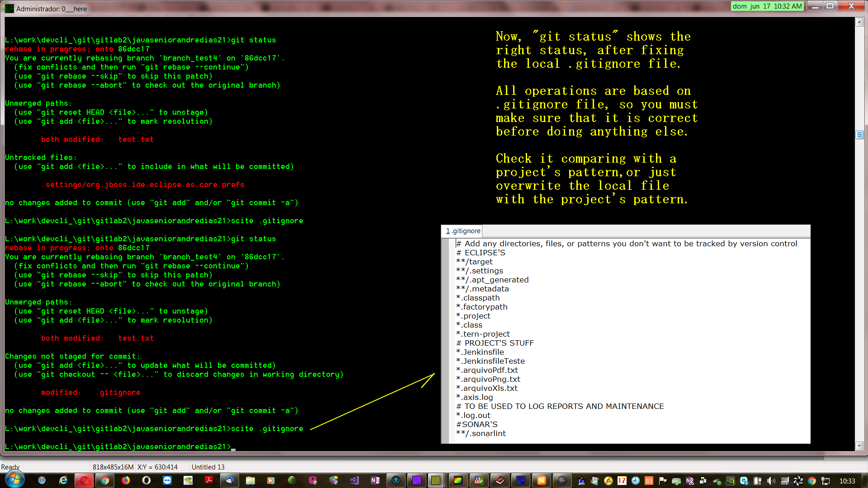Click the taskbar clock showing 10:33
Viewport: 868px width, 488px height.
847,481
